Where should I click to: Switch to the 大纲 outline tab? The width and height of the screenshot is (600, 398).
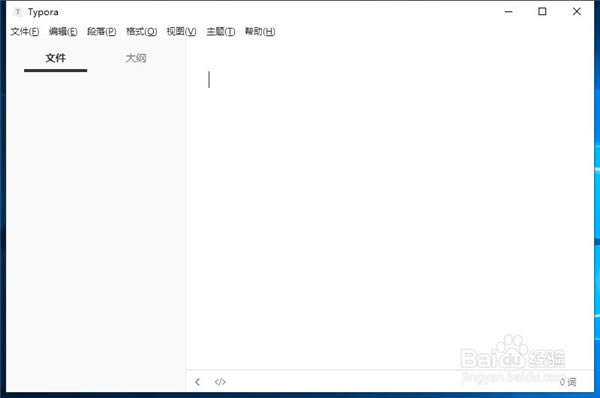pyautogui.click(x=136, y=58)
